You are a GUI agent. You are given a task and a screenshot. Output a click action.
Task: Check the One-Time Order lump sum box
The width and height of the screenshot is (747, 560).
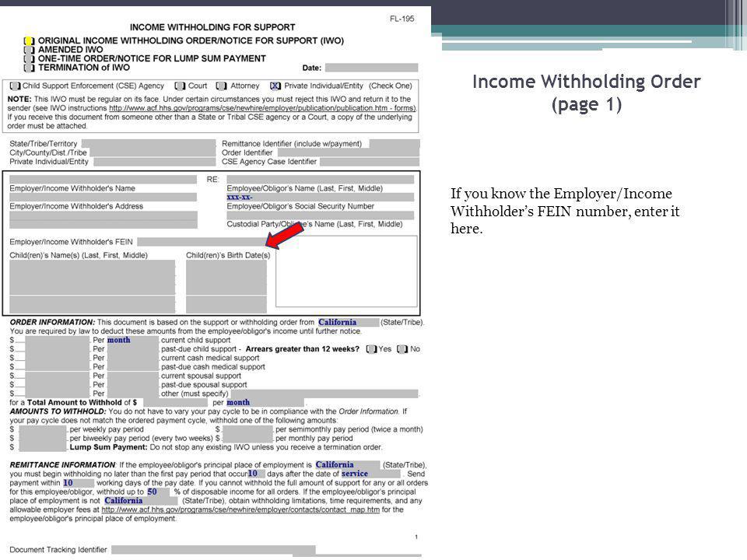[30, 58]
